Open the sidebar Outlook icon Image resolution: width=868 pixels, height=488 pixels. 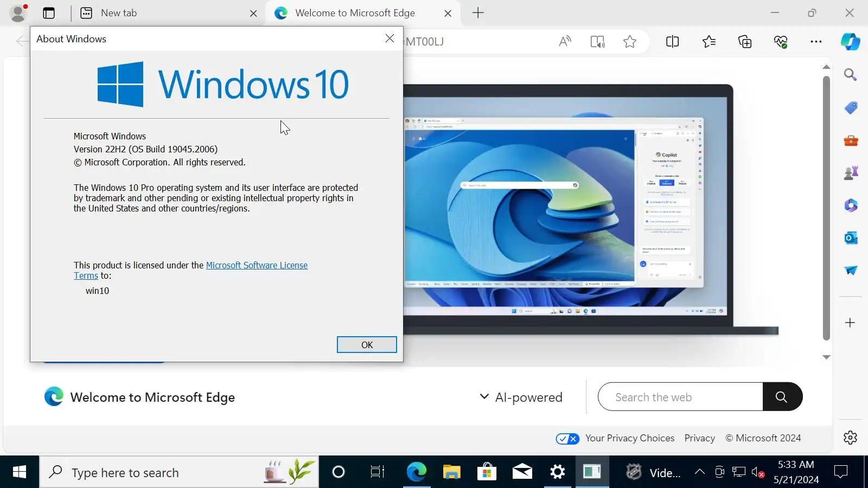pos(851,238)
